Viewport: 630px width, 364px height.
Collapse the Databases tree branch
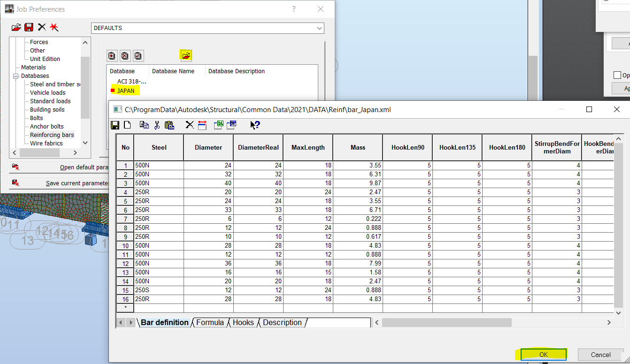pos(16,76)
